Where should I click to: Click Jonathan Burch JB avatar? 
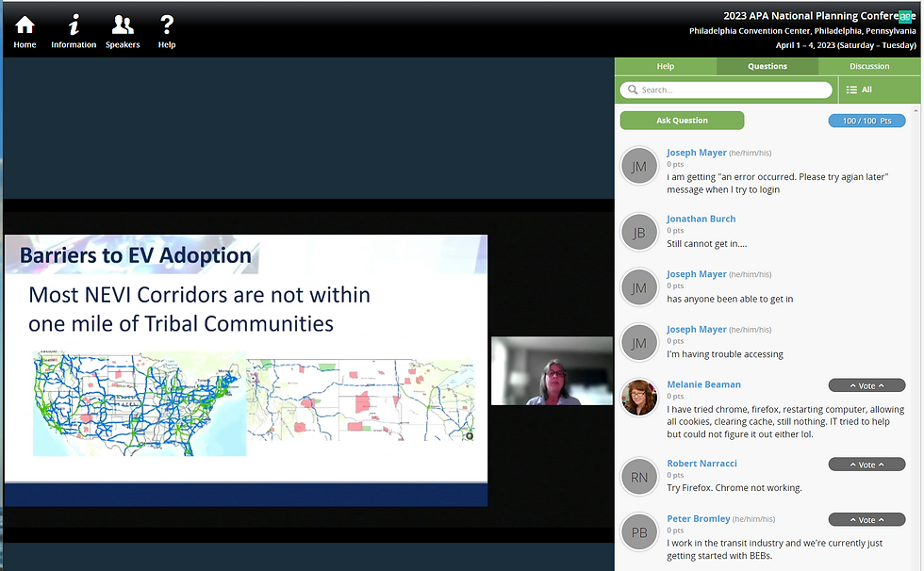click(x=639, y=233)
